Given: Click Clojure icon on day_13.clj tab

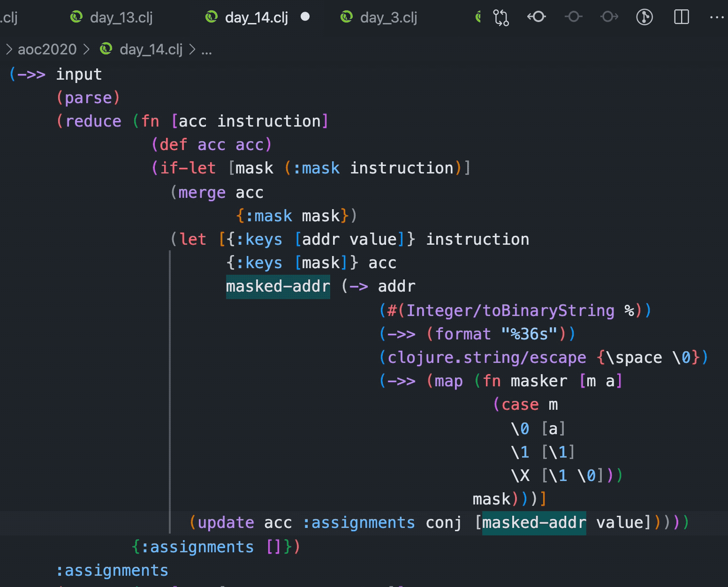Looking at the screenshot, I should [76, 17].
